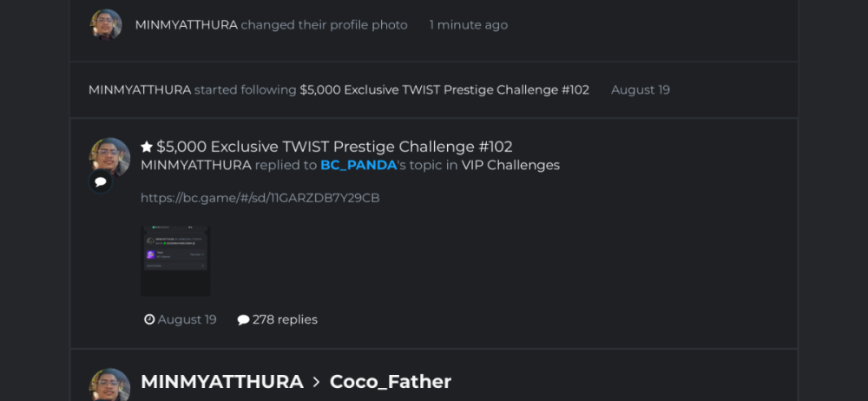Click MINMYATTHURA in the started following row
This screenshot has height=401, width=868.
click(139, 89)
